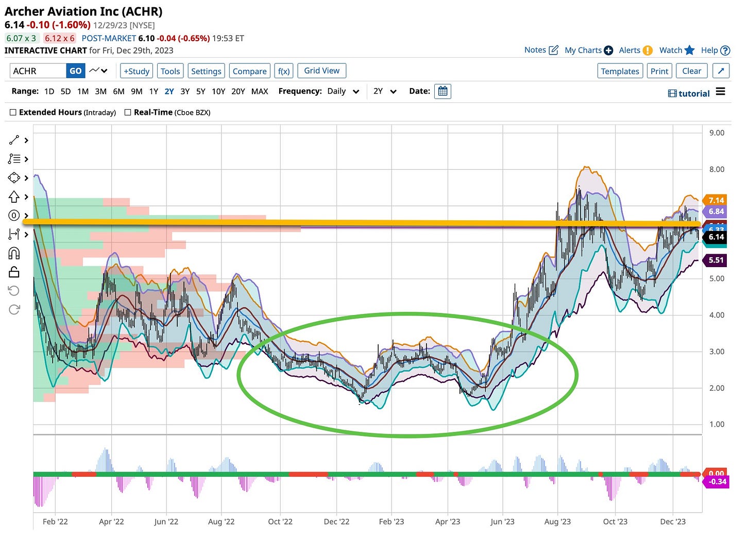Click the f(x) expressions button
This screenshot has height=560, width=750.
(284, 71)
